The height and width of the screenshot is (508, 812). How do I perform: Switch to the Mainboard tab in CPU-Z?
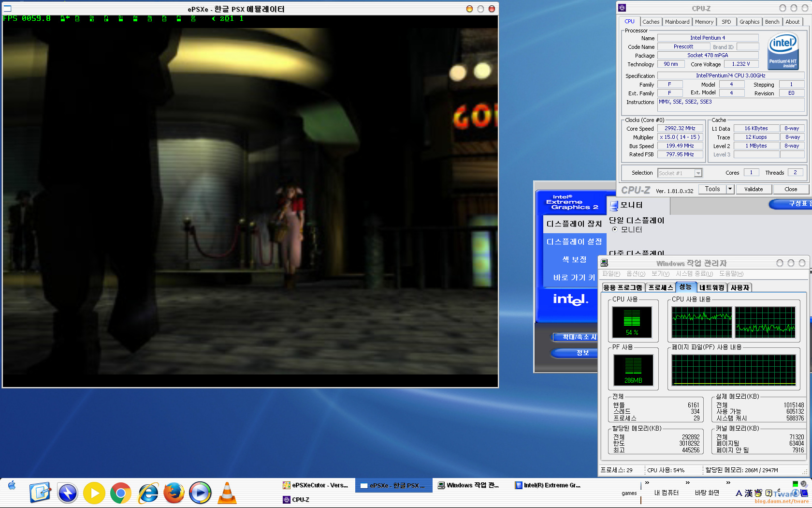tap(677, 22)
